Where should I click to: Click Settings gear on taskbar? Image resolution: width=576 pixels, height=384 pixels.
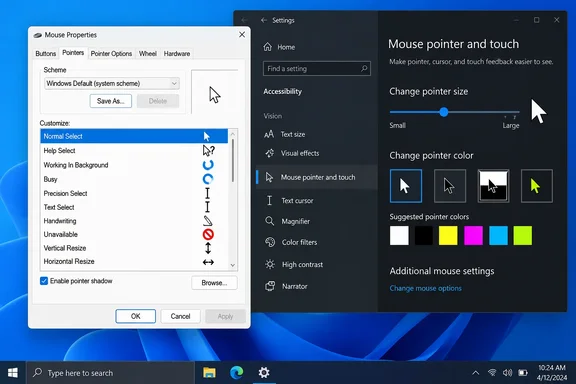pyautogui.click(x=264, y=373)
